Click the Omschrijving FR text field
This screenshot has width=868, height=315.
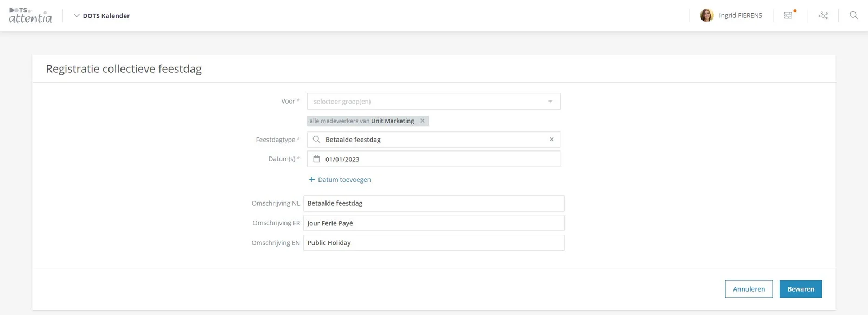(434, 223)
